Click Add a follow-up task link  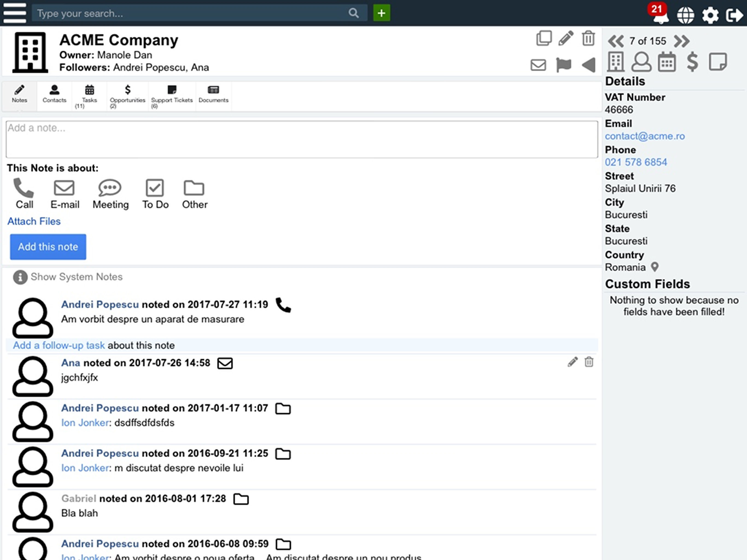tap(59, 345)
